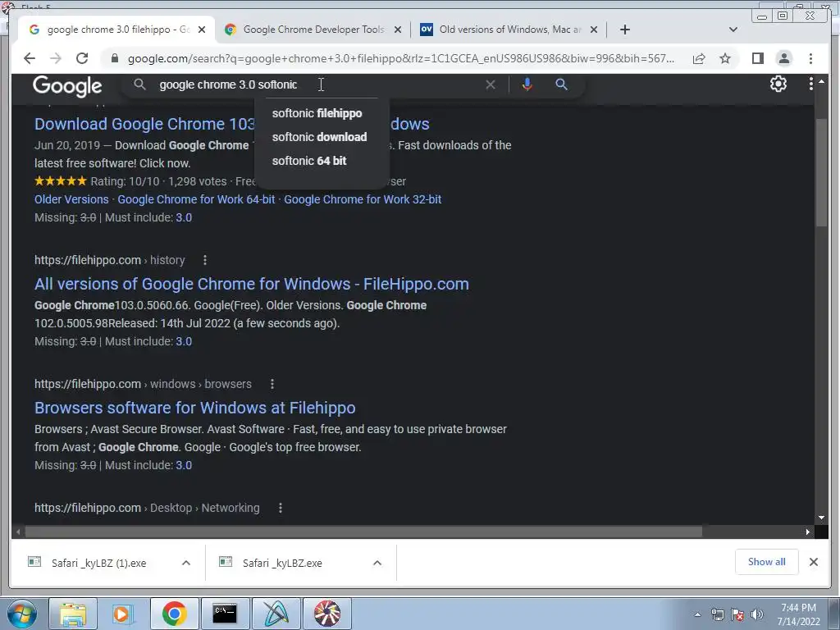The width and height of the screenshot is (840, 630).
Task: Open Browsers software for Windows at Filehippo
Action: coord(195,408)
